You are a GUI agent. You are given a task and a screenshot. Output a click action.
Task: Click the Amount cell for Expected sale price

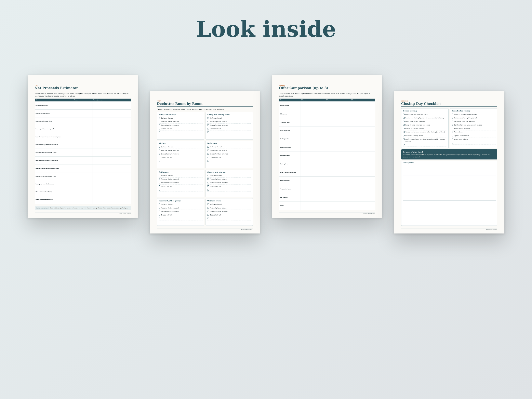pos(83,105)
